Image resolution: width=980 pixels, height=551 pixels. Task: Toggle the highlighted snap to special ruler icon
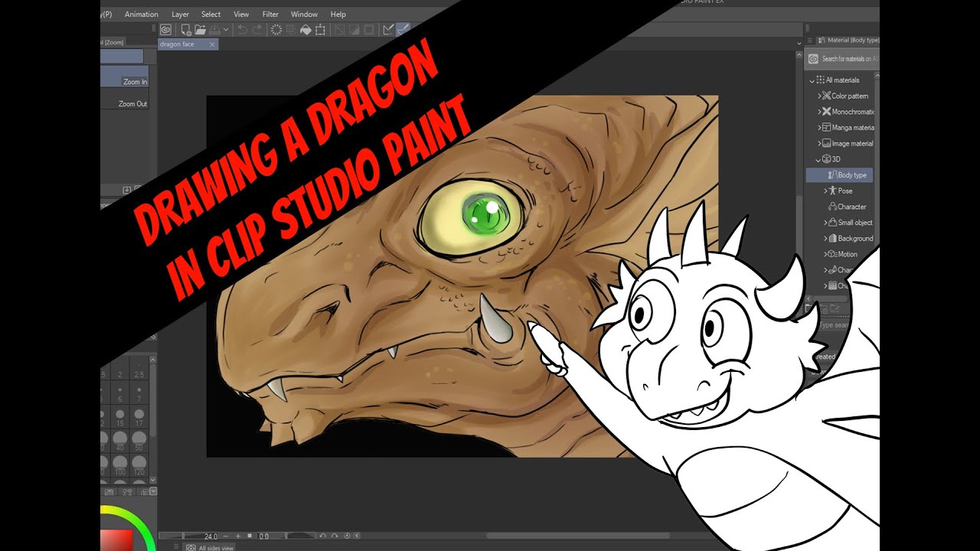403,30
